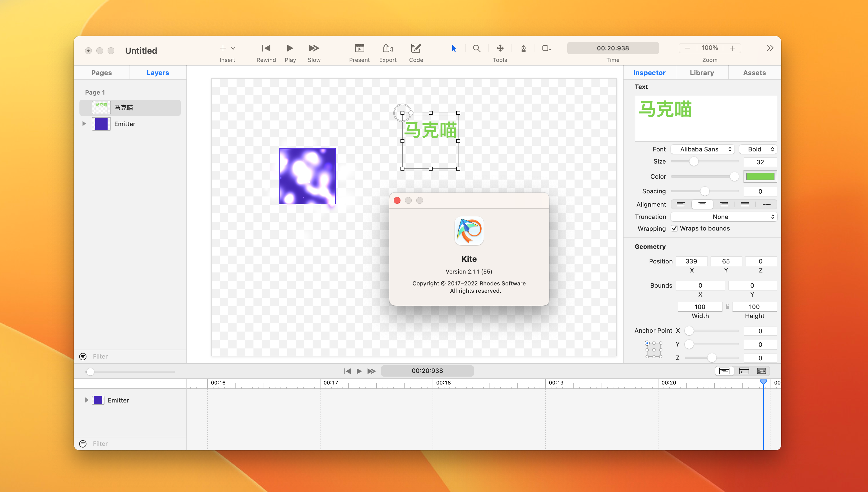Set text alignment to right
This screenshot has width=868, height=492.
[723, 204]
